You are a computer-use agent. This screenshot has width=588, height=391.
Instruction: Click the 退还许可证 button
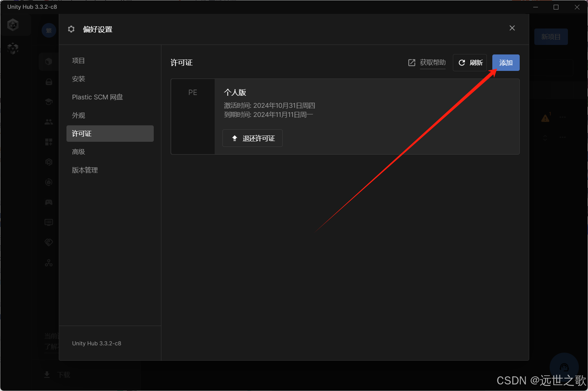click(x=252, y=138)
